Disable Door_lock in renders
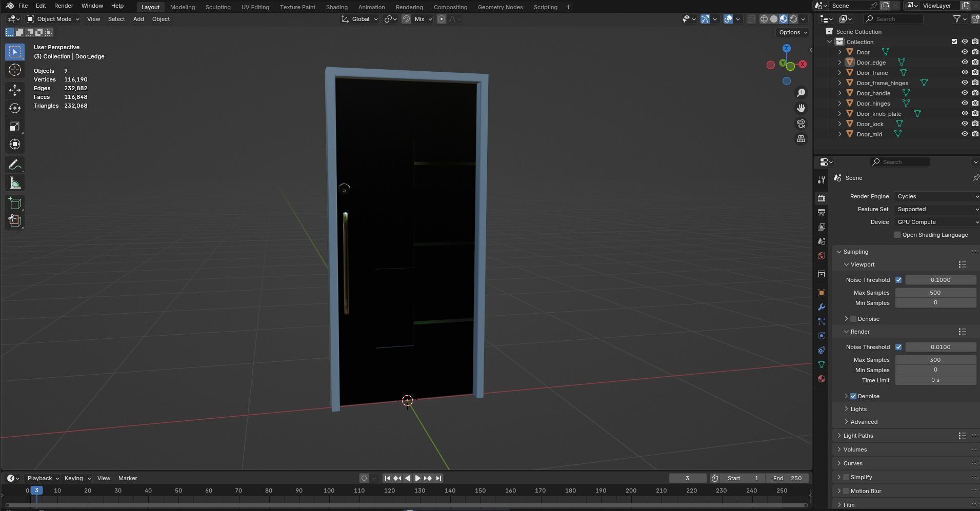Screen dimensions: 980x511 (975, 124)
